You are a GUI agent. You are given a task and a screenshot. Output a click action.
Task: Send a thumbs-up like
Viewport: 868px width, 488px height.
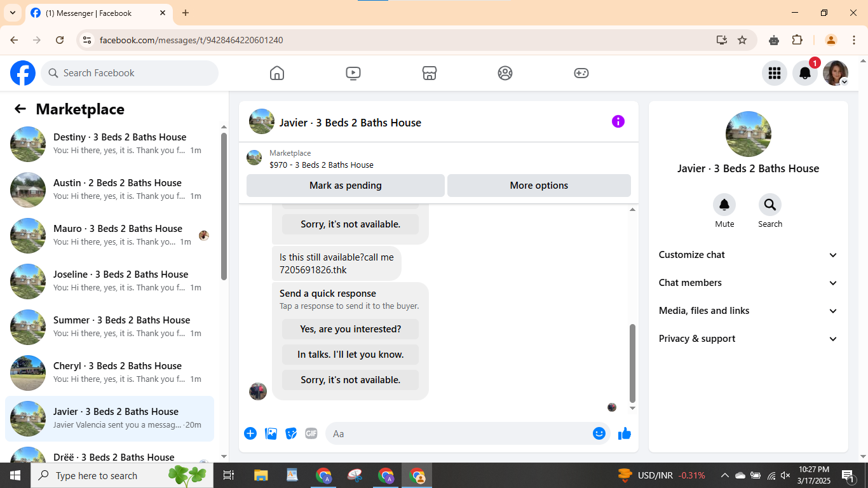tap(625, 433)
